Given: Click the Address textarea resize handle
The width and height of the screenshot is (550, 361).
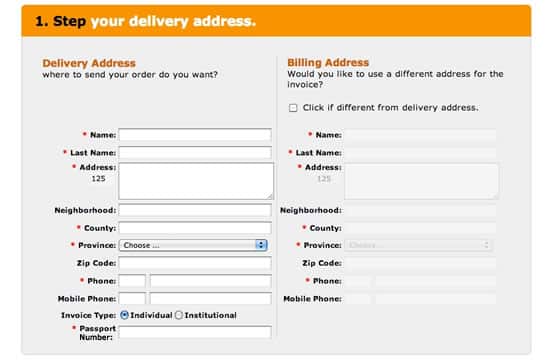Looking at the screenshot, I should [269, 196].
